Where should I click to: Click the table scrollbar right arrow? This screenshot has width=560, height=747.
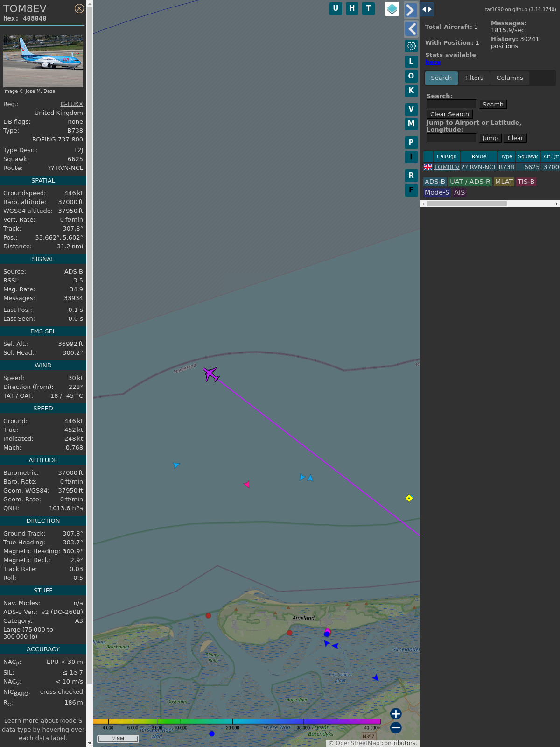557,204
